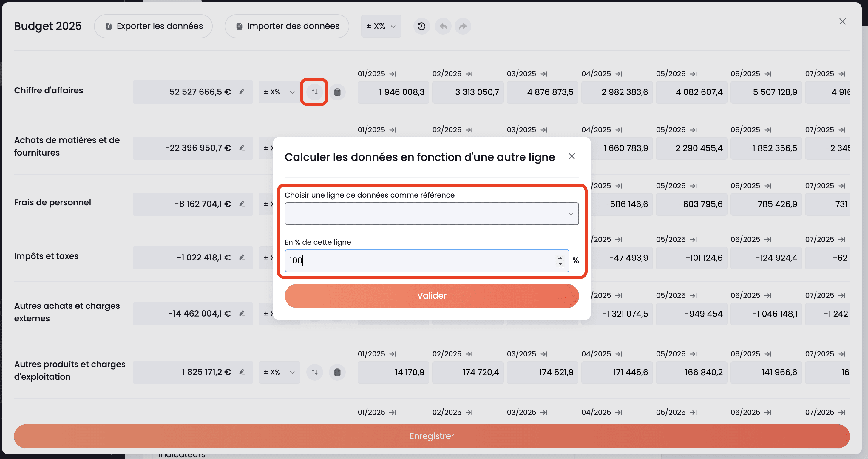Viewport: 868px width, 459px height.
Task: Close the Budget 2025 panel
Action: tap(842, 21)
